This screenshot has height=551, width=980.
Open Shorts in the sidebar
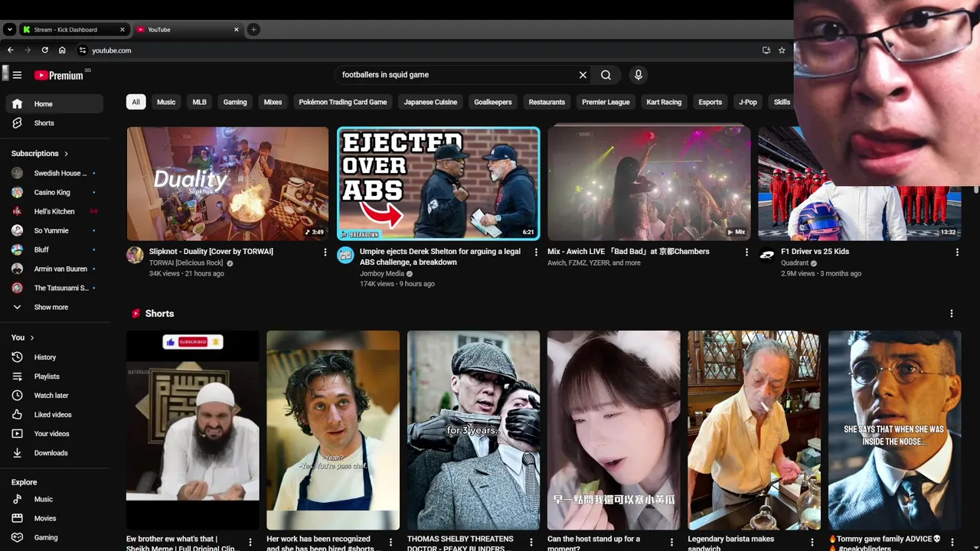[54, 123]
